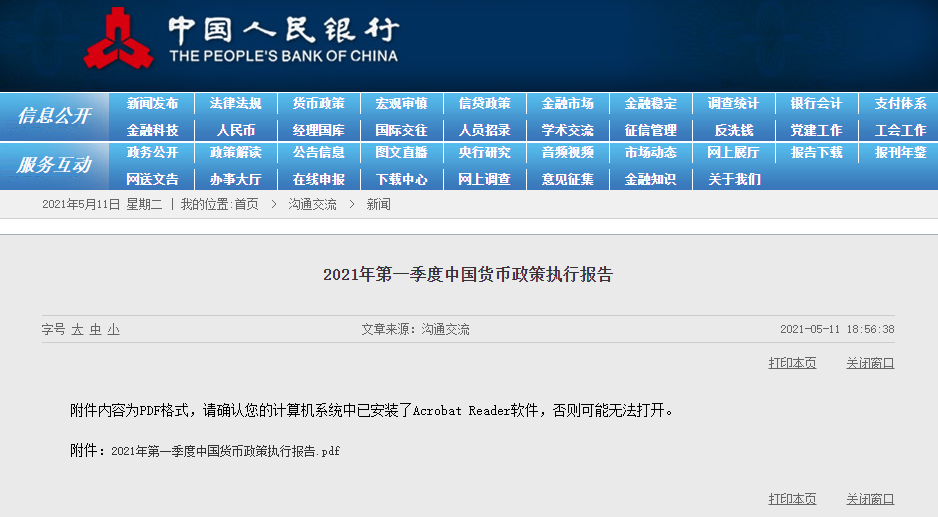Go to the 金融市场 section
The image size is (938, 517).
[567, 103]
